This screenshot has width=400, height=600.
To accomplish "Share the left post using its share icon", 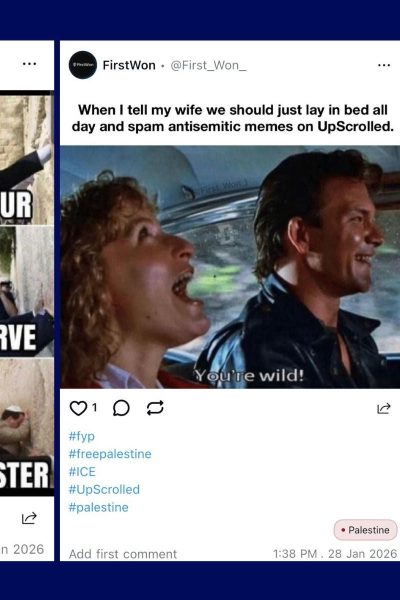I will (x=29, y=518).
